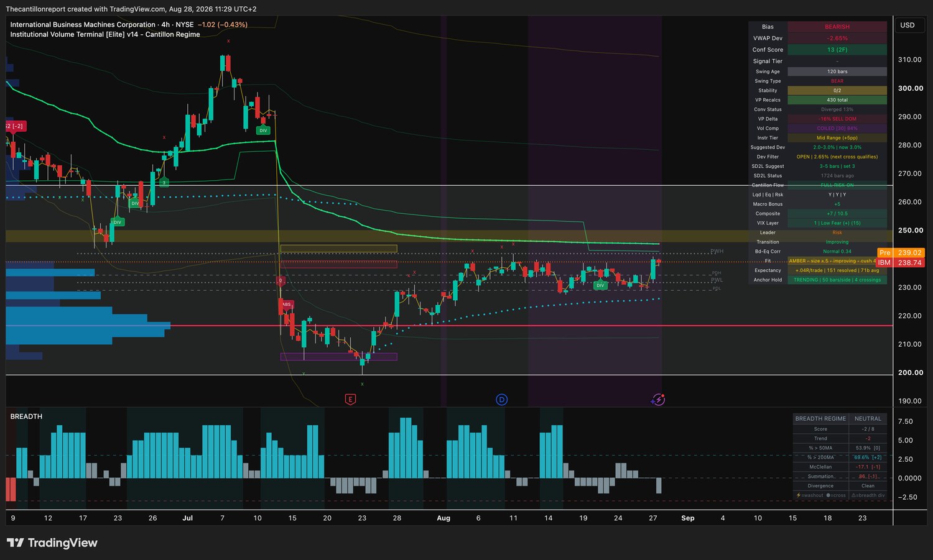The image size is (933, 560).
Task: Click the Aug label on time axis
Action: point(443,518)
